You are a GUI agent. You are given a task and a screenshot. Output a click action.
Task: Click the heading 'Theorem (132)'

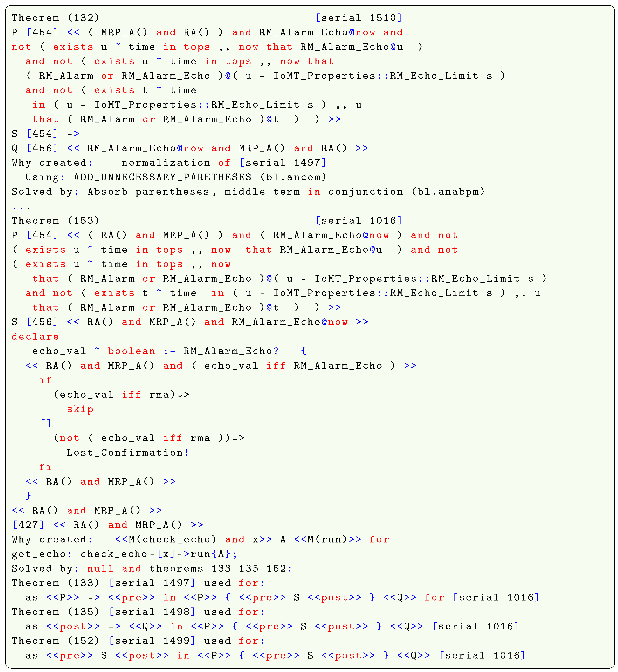pyautogui.click(x=56, y=18)
